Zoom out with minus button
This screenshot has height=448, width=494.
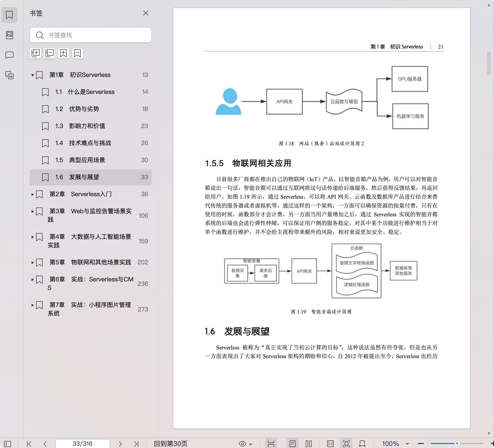[421, 444]
